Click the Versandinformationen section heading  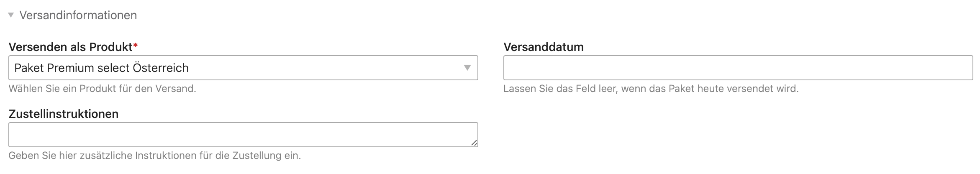coord(78,15)
